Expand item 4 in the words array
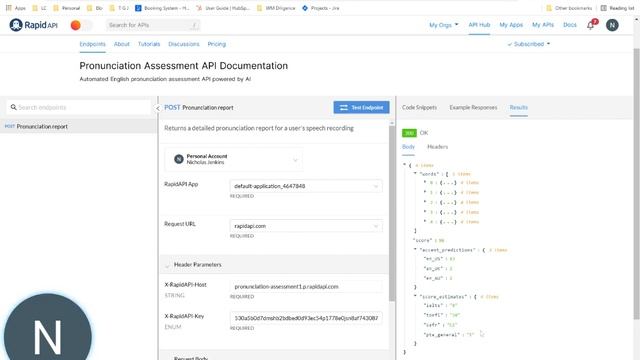 (425, 222)
